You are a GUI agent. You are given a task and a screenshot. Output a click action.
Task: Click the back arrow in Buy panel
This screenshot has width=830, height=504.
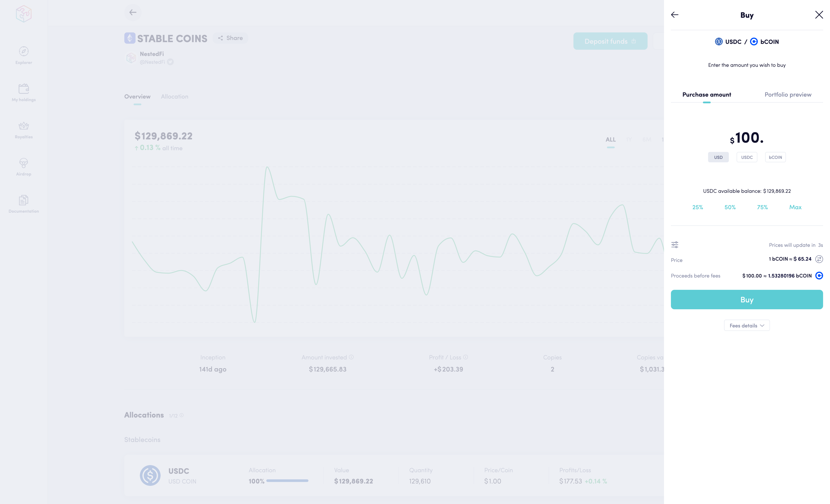click(x=675, y=15)
